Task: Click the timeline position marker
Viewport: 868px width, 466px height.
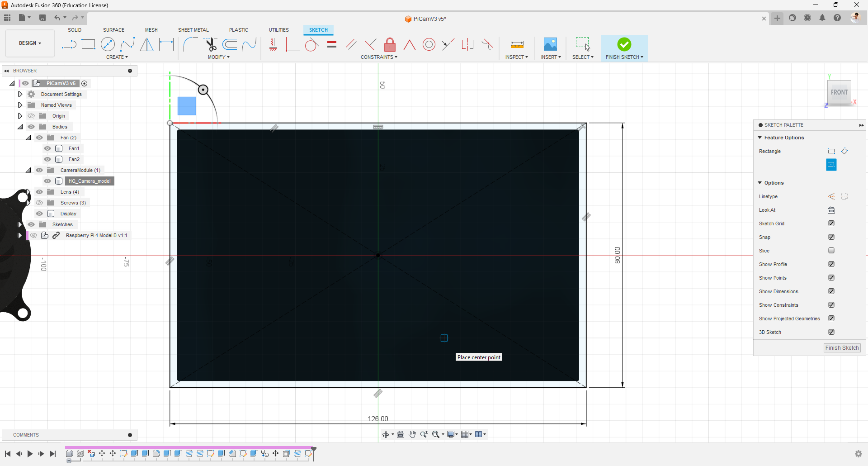Action: [x=314, y=453]
